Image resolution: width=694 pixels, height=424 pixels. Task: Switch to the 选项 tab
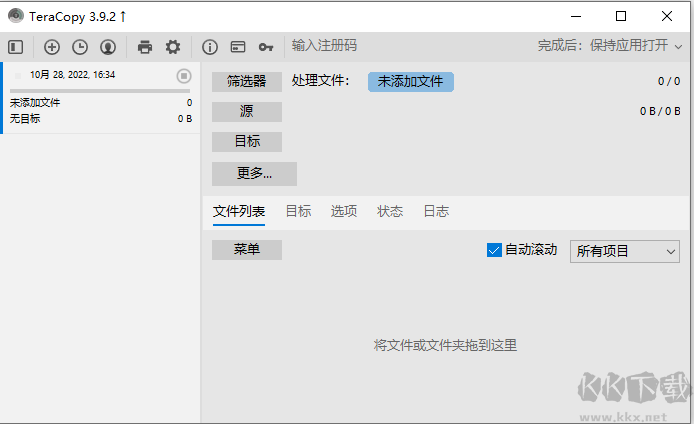click(344, 212)
